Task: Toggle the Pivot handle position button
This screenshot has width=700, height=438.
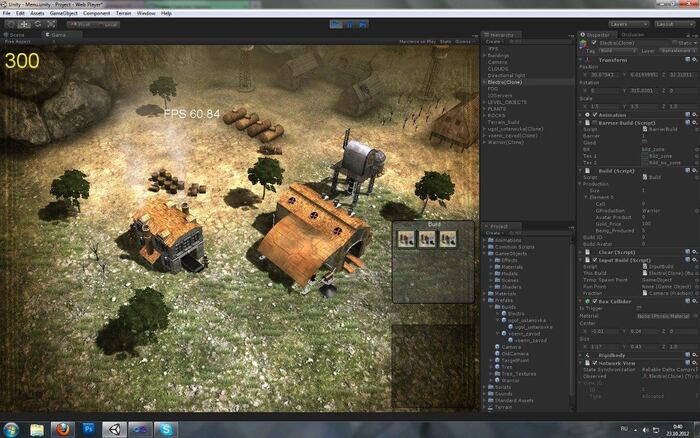Action: click(80, 25)
